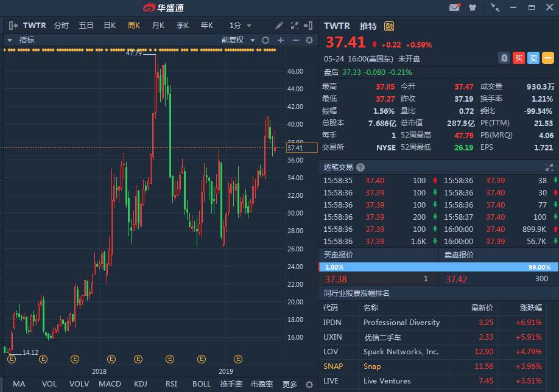
Task: Toggle the VOLV indicator
Action: click(x=79, y=384)
